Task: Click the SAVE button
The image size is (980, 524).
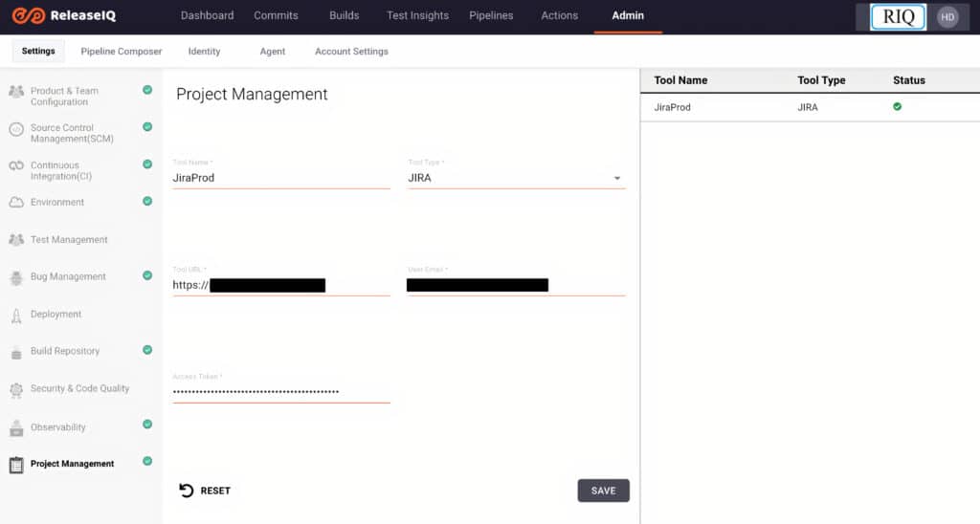Action: tap(603, 491)
